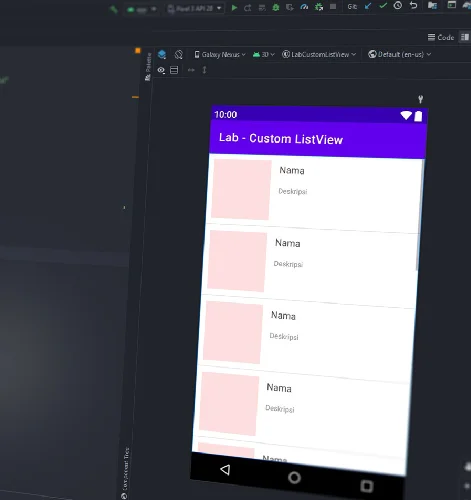Toggle preview orientation icon
The height and width of the screenshot is (500, 471).
(x=179, y=54)
